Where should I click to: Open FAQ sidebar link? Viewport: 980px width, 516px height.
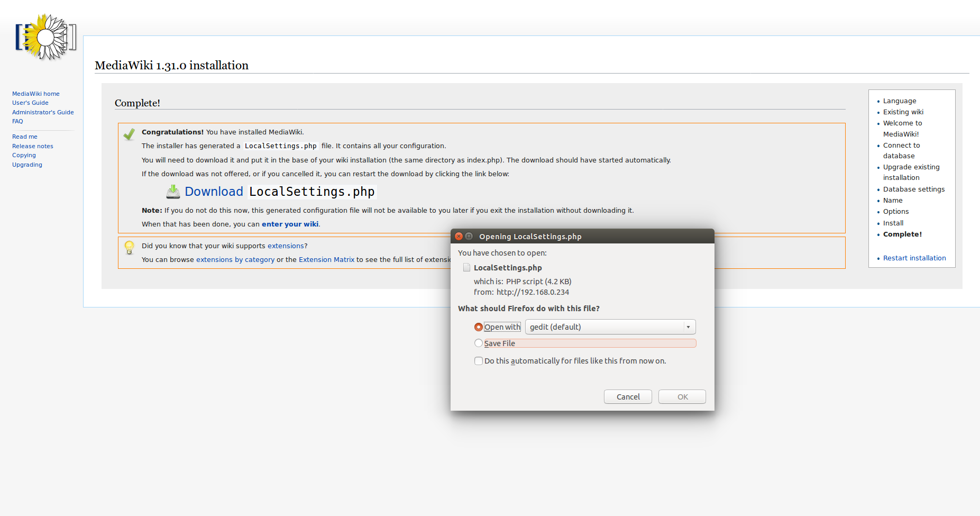tap(17, 121)
